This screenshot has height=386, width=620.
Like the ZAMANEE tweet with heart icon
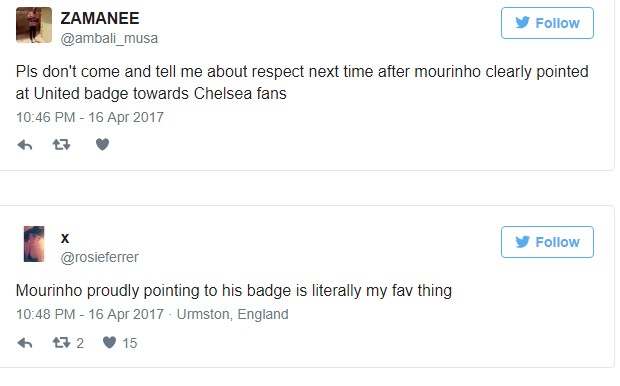(102, 145)
